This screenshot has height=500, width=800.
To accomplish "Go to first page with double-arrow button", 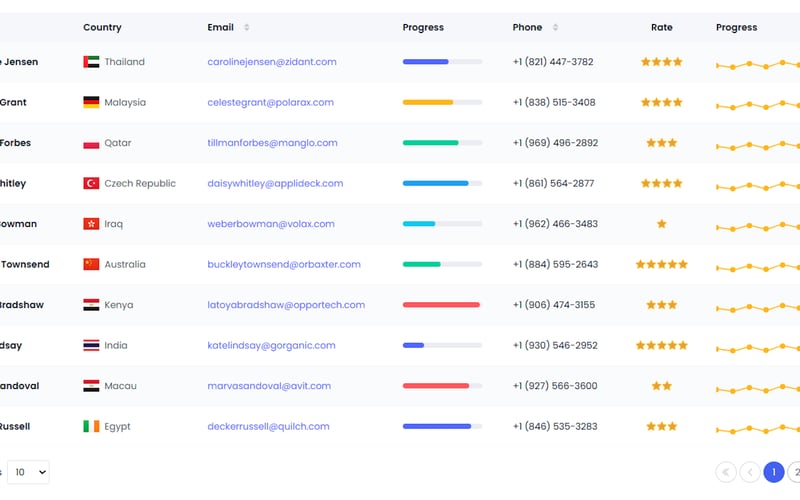I will pyautogui.click(x=726, y=472).
